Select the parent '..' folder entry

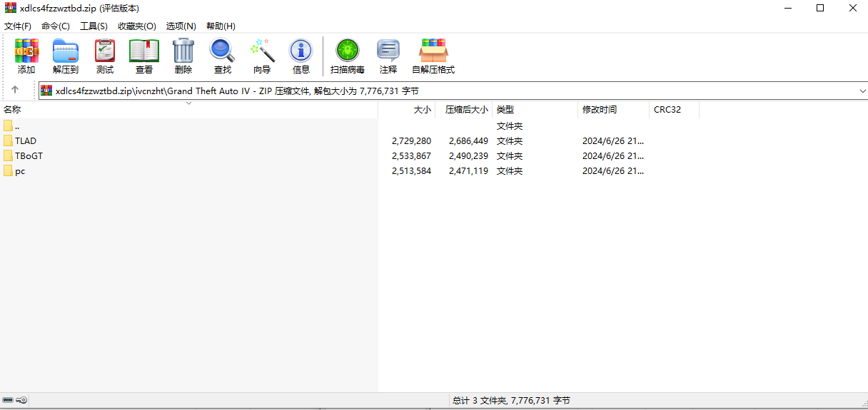coord(17,126)
